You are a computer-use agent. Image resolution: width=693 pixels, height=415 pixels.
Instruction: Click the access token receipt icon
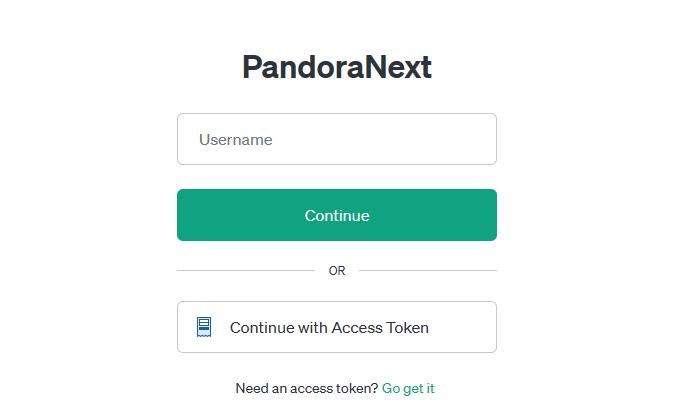(x=204, y=327)
